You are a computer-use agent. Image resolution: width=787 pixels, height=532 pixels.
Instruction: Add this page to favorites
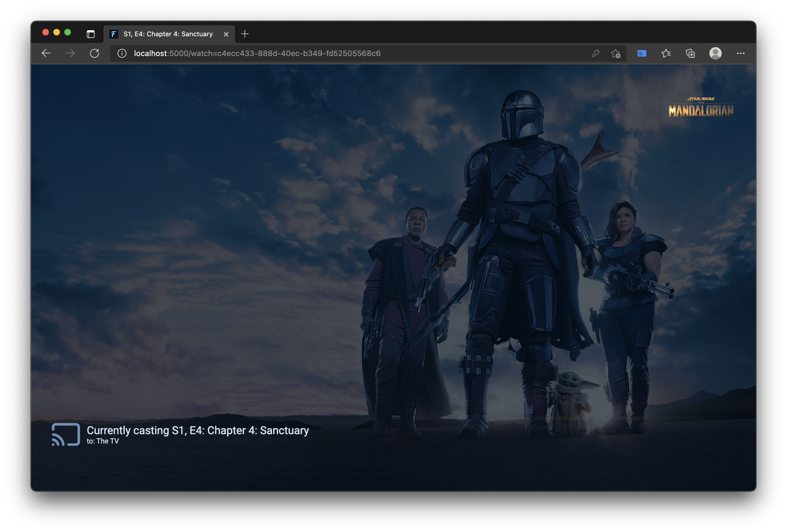click(x=615, y=53)
